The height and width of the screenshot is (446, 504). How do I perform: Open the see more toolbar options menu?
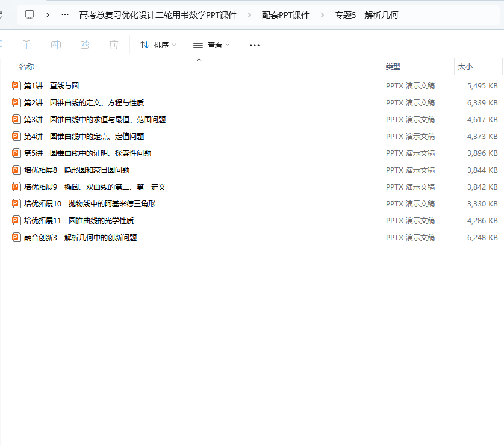coord(254,45)
